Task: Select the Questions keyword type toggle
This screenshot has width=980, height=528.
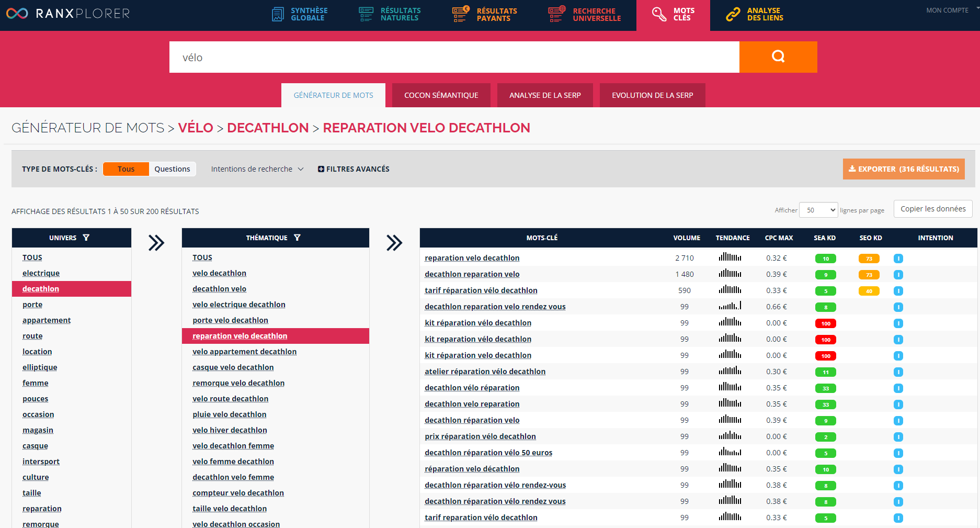Action: tap(172, 169)
